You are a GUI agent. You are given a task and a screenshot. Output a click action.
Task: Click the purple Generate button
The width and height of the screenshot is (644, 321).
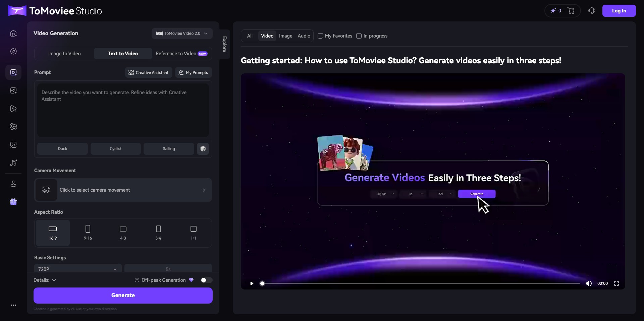(123, 296)
